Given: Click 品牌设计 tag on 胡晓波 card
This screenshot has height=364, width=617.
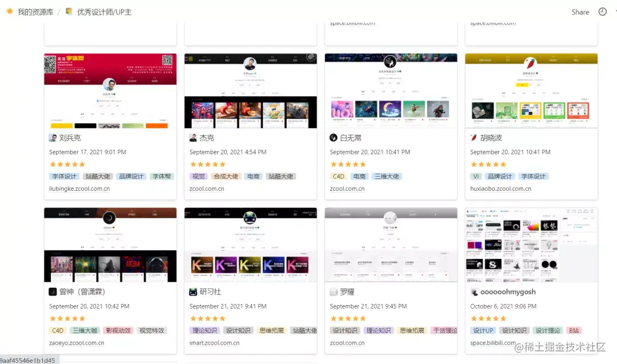Looking at the screenshot, I should coord(500,177).
